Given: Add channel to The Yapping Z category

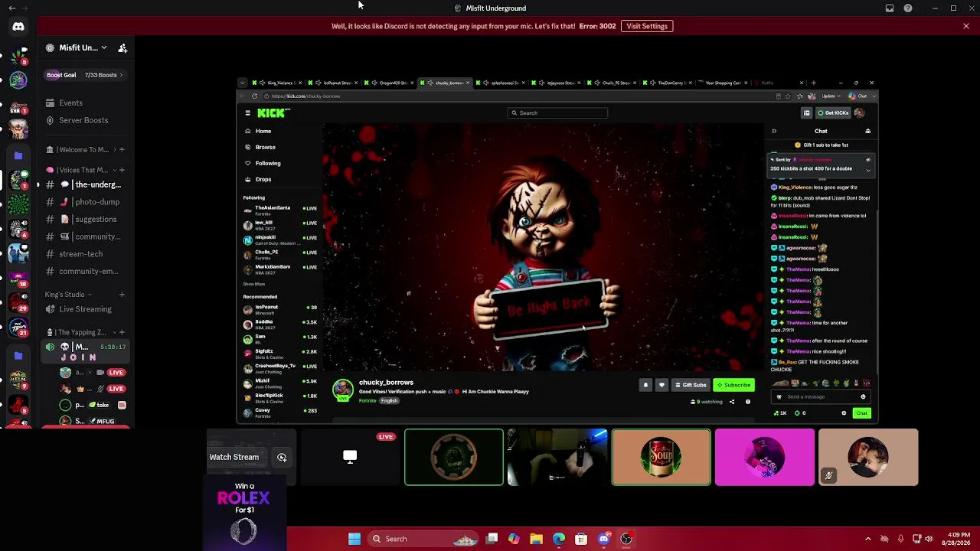Looking at the screenshot, I should 122,332.
